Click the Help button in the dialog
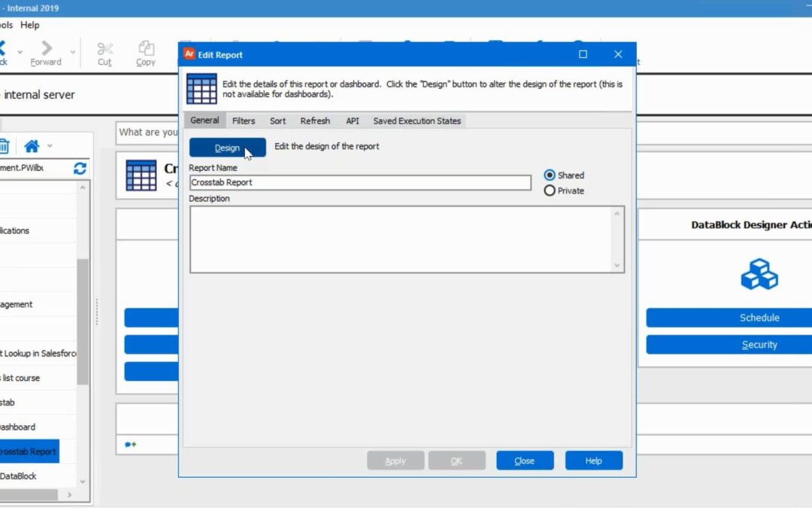812x508 pixels. pyautogui.click(x=593, y=461)
